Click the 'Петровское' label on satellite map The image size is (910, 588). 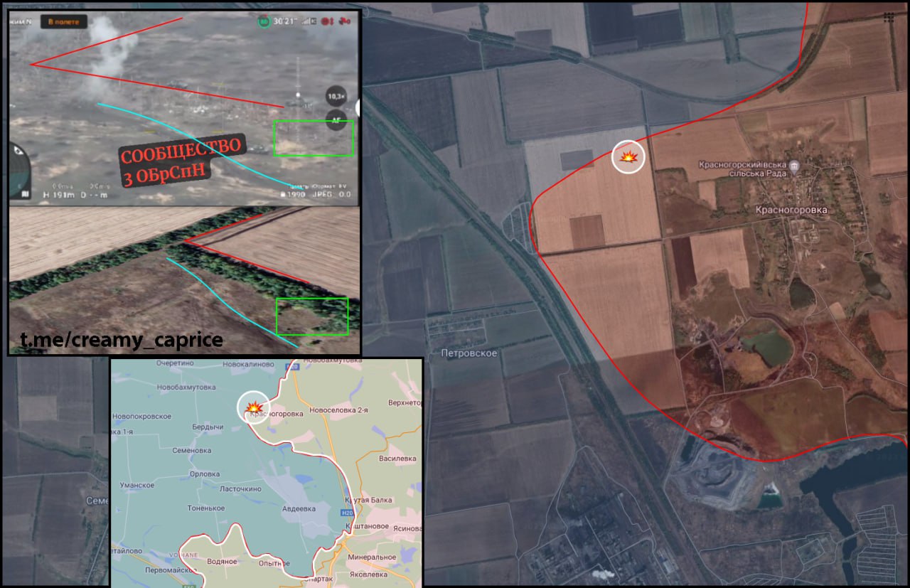[x=469, y=353]
